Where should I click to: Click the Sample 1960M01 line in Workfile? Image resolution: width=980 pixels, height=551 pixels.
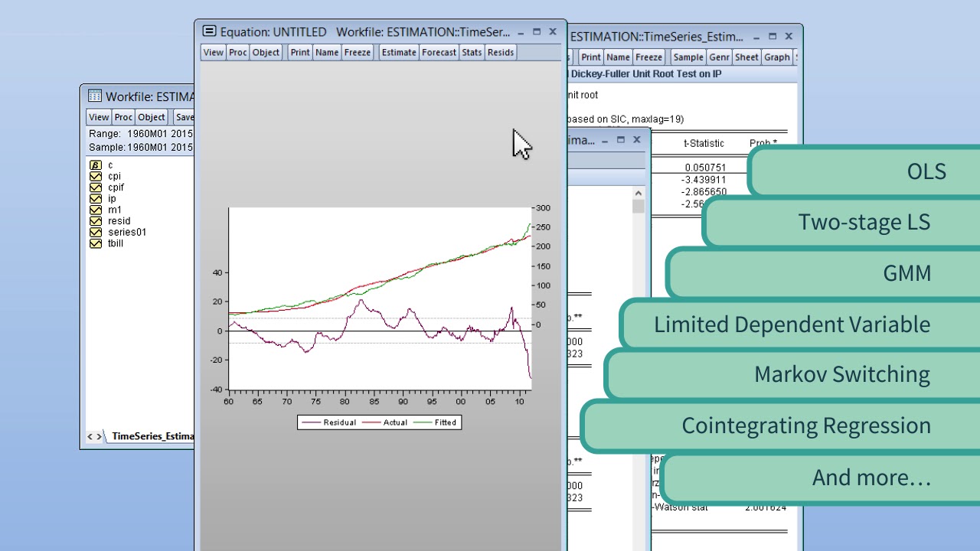[x=140, y=147]
